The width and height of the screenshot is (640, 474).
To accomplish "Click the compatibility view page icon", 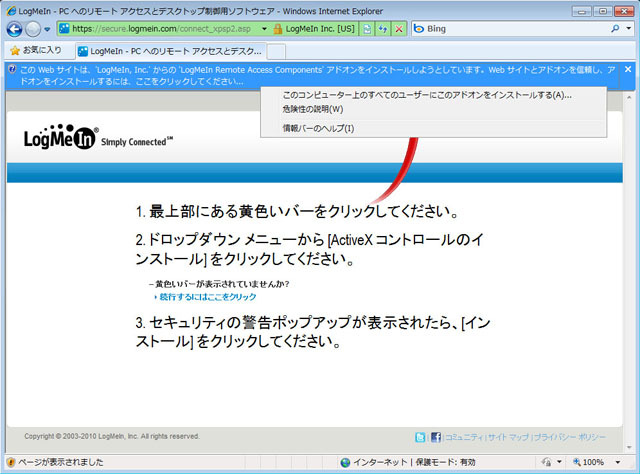I will [367, 29].
